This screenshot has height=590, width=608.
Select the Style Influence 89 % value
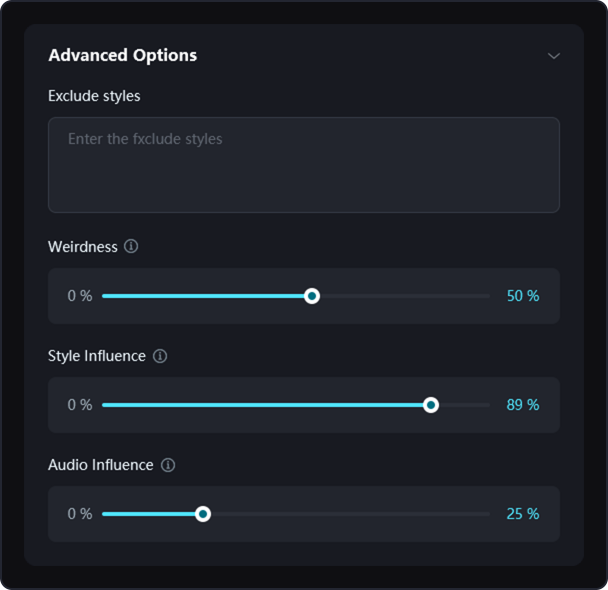click(x=522, y=405)
